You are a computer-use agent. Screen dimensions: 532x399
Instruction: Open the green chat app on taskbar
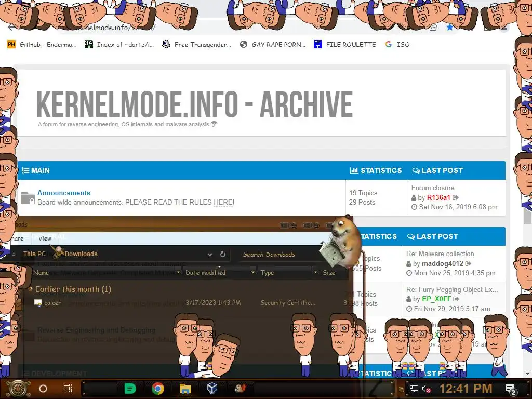(130, 389)
